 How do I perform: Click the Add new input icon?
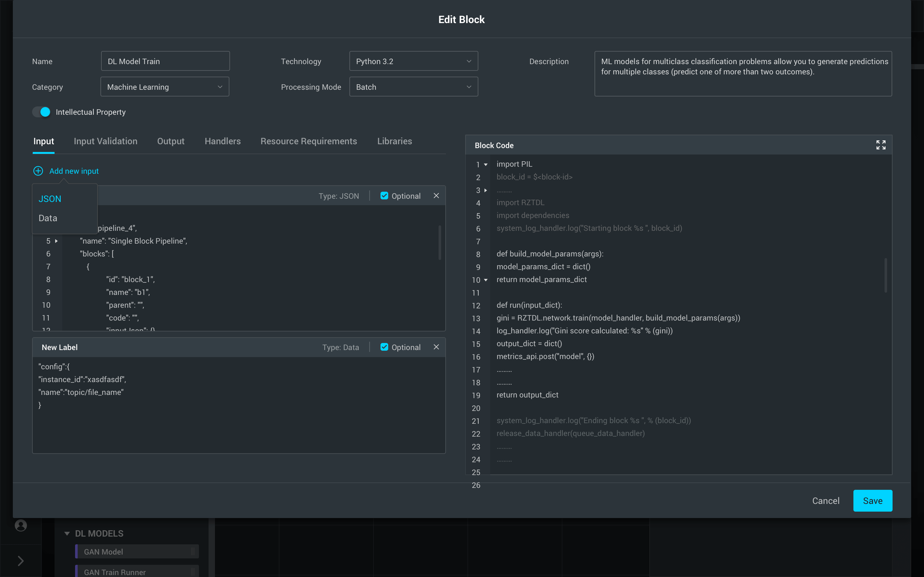click(x=38, y=171)
